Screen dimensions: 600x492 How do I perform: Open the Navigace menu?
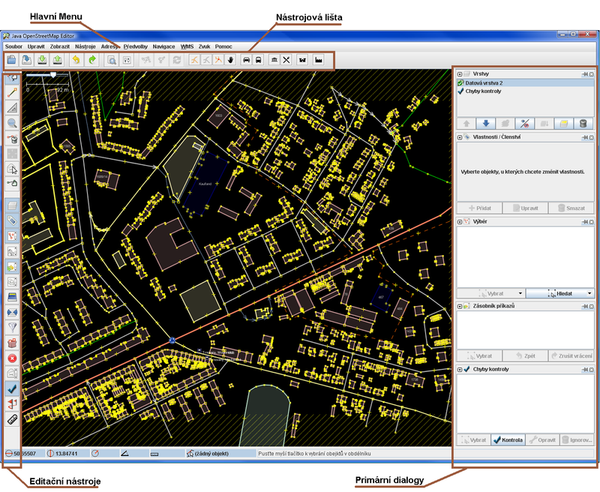[164, 46]
